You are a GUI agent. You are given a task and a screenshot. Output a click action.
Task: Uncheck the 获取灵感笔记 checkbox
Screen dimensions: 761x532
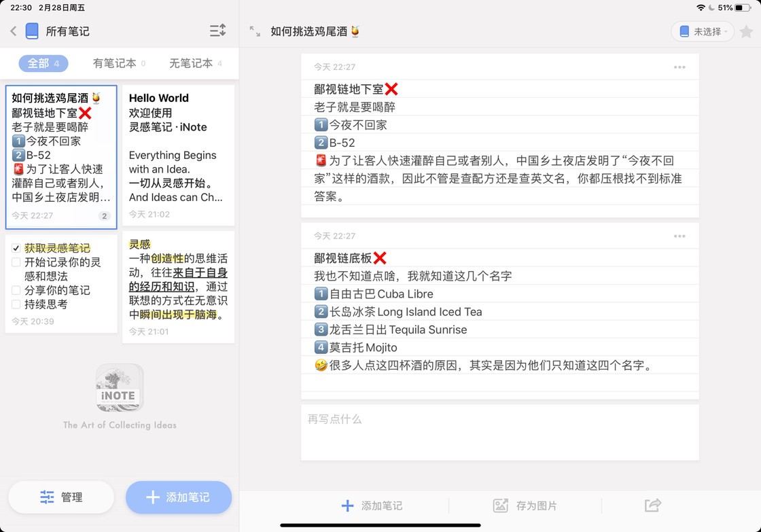click(x=16, y=249)
